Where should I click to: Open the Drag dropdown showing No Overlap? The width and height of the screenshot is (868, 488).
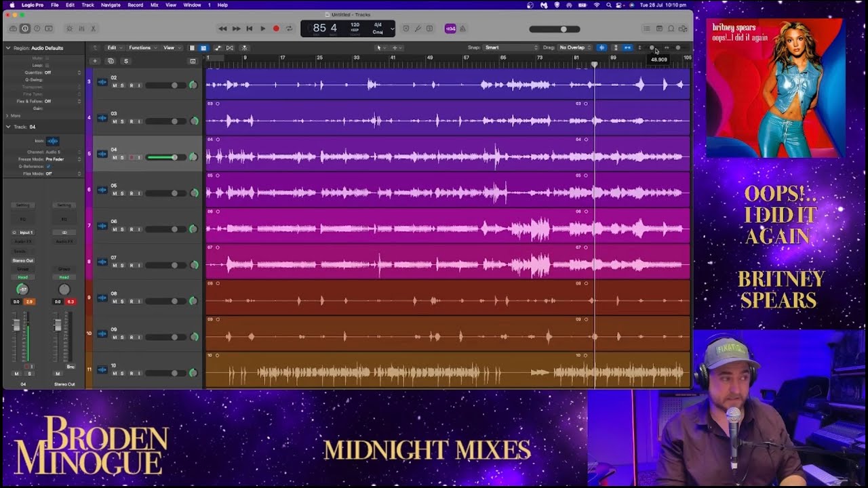pos(576,47)
